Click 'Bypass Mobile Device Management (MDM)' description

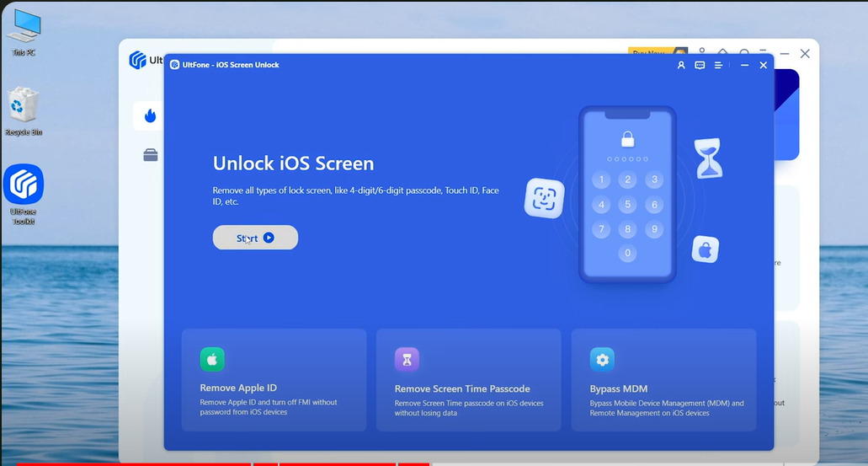tap(667, 408)
